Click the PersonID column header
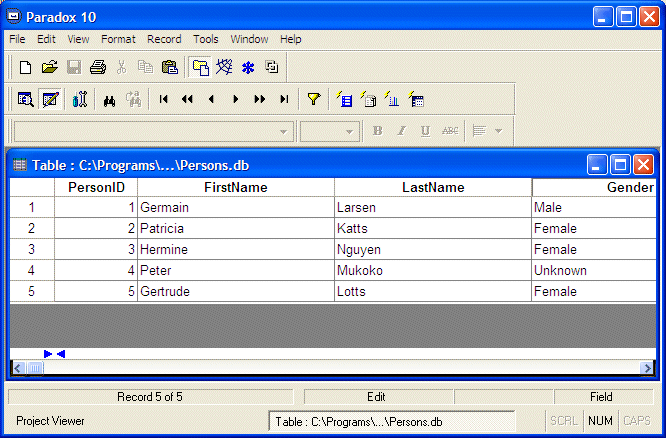The image size is (666, 438). tap(96, 187)
